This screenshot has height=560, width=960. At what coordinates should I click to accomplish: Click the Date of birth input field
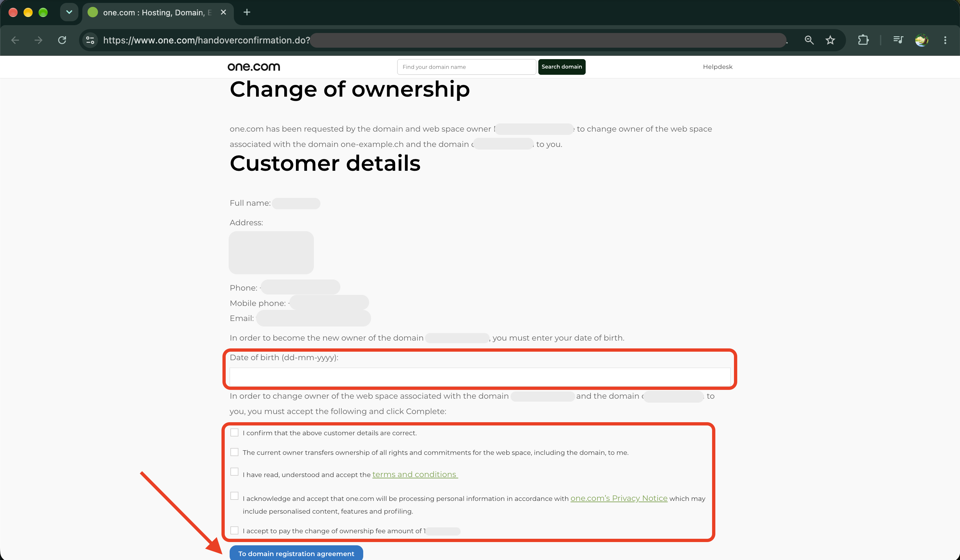tap(480, 377)
